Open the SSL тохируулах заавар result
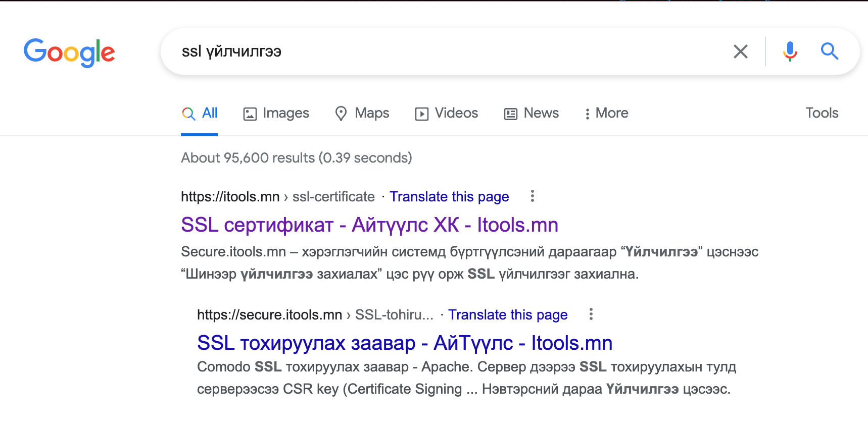This screenshot has width=868, height=428. (405, 343)
